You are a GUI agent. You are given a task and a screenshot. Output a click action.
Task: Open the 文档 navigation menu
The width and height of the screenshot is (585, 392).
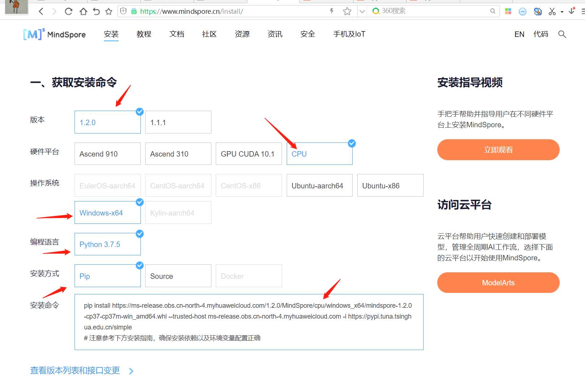pos(177,34)
